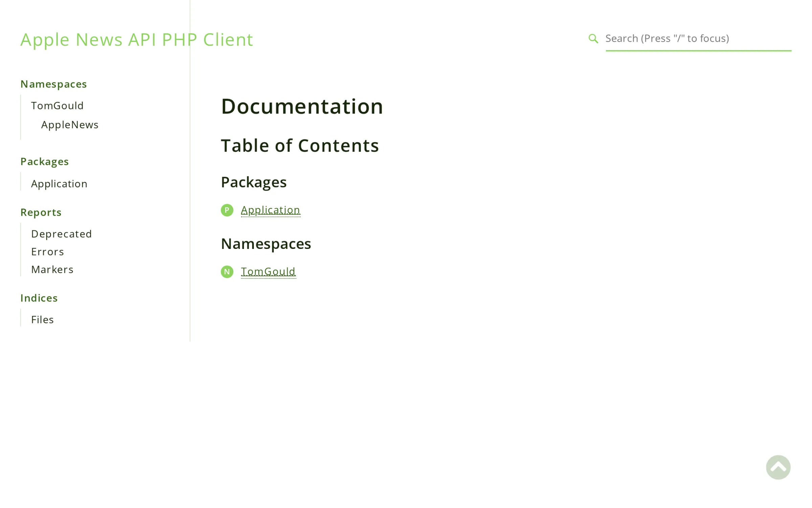Click the Packages sidebar heading
The image size is (812, 508).
click(44, 162)
